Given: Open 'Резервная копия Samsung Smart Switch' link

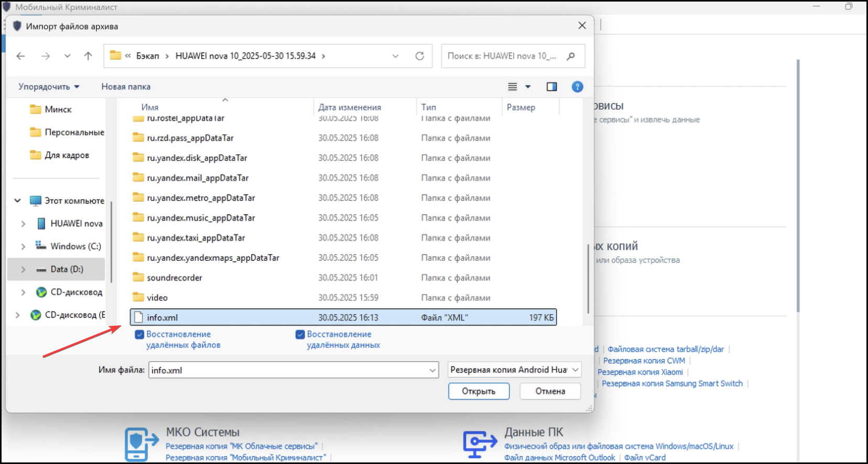Looking at the screenshot, I should 672,384.
